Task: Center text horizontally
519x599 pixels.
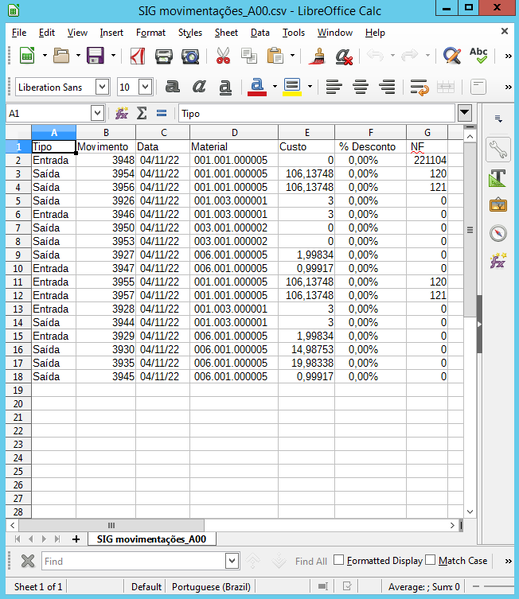Action: click(x=361, y=87)
